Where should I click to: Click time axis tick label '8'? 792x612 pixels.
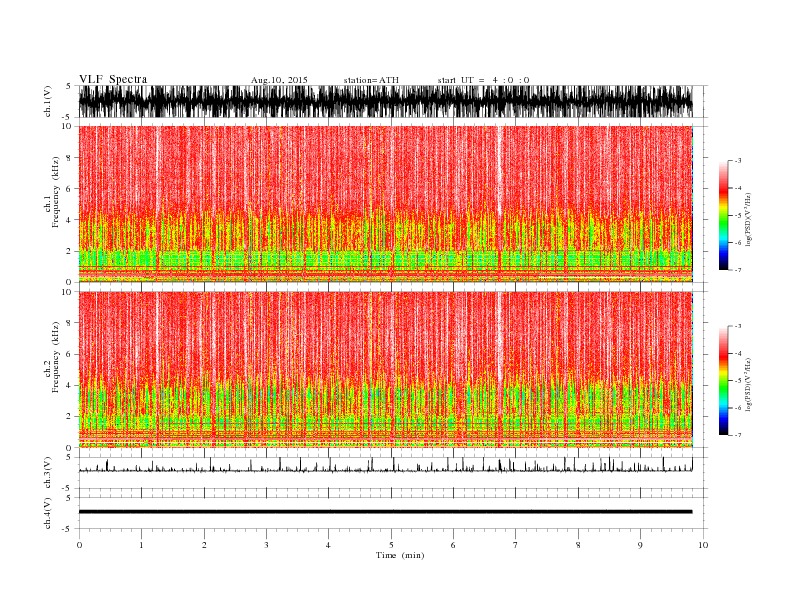[x=578, y=545]
